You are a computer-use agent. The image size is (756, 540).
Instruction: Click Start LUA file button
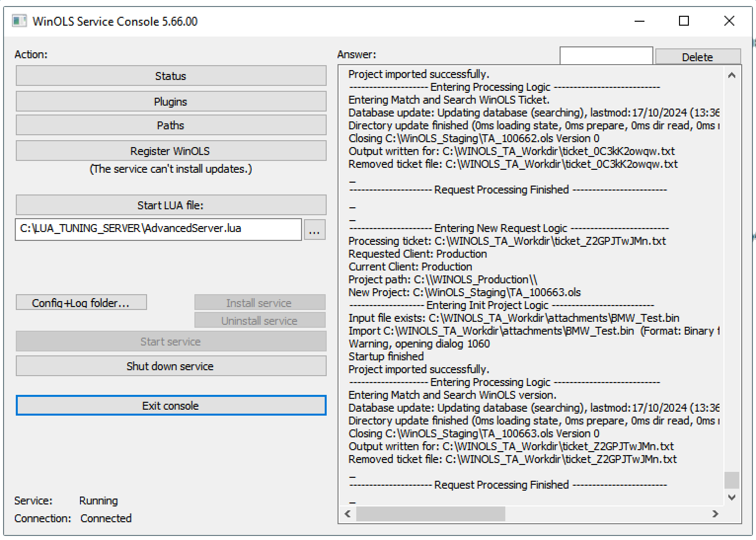(x=171, y=205)
